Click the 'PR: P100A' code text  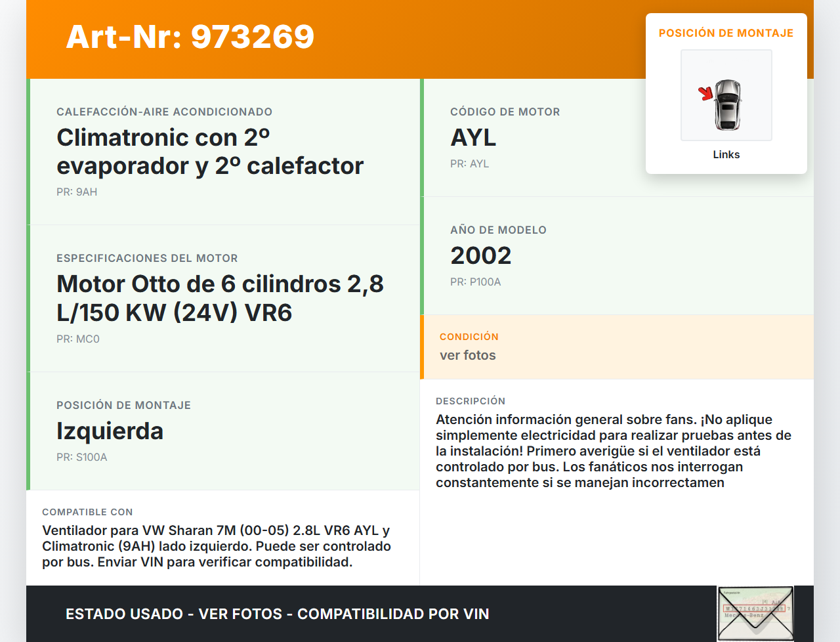(475, 282)
